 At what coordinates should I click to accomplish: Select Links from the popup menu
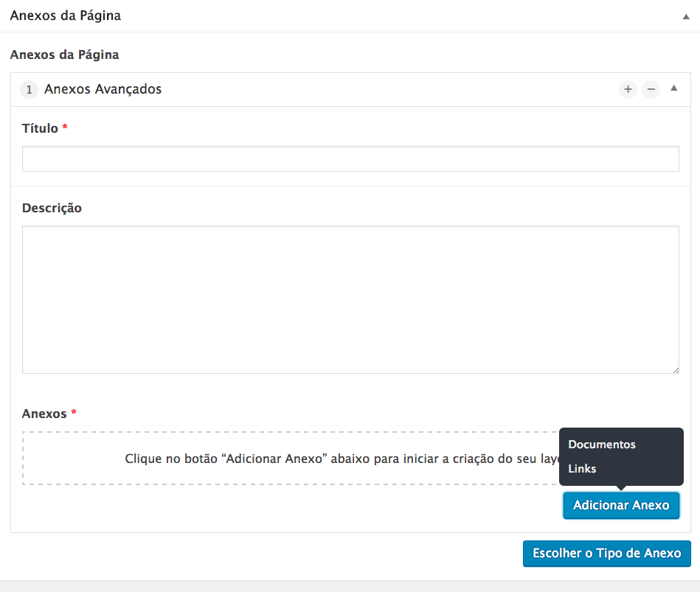click(582, 469)
